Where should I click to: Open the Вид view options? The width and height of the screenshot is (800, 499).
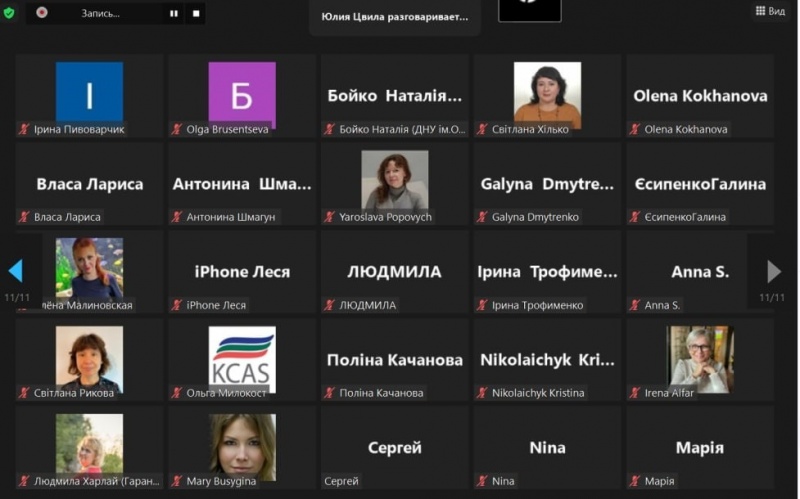pyautogui.click(x=770, y=11)
